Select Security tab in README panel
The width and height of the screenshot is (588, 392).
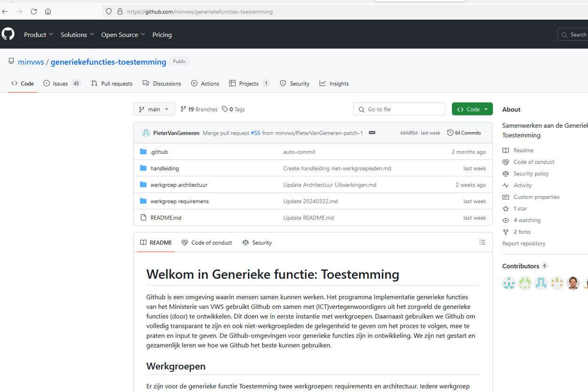tap(257, 242)
